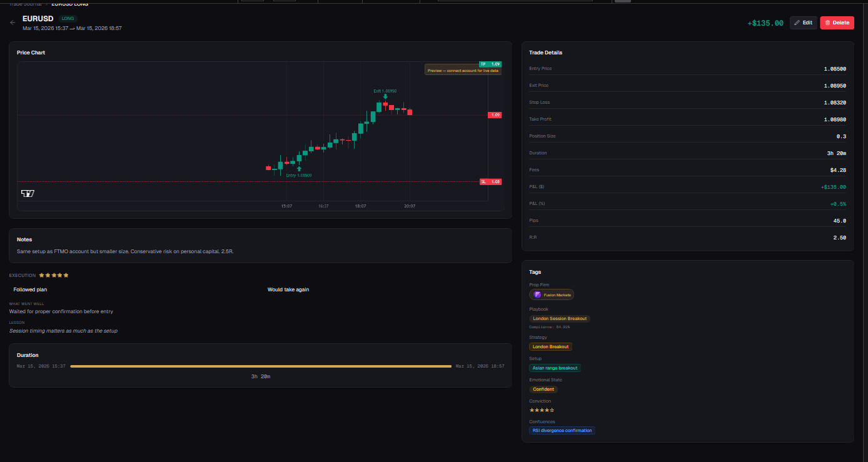The image size is (868, 462).
Task: Click the green exit arrow marker at 1.08950
Action: tap(385, 96)
